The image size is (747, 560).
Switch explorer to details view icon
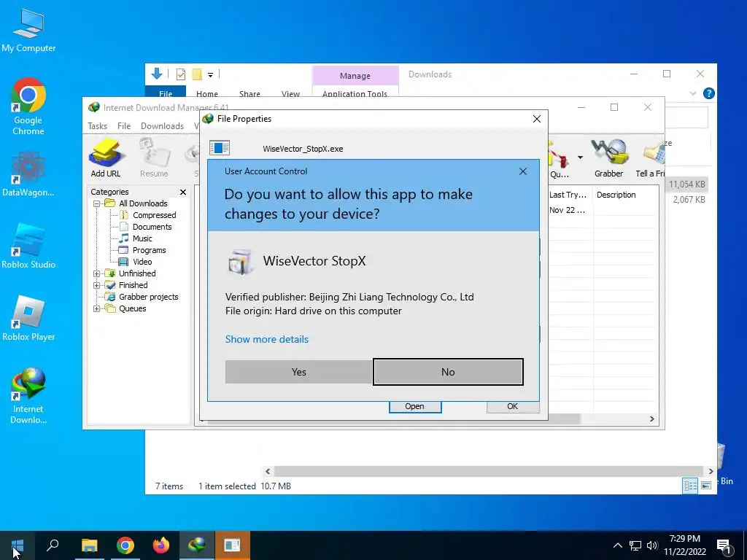[x=690, y=485]
